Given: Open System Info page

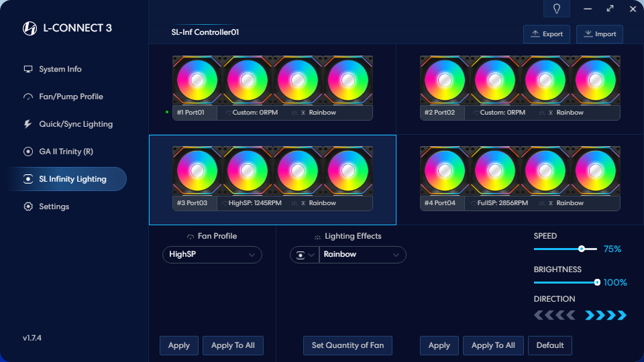Looking at the screenshot, I should click(x=60, y=69).
